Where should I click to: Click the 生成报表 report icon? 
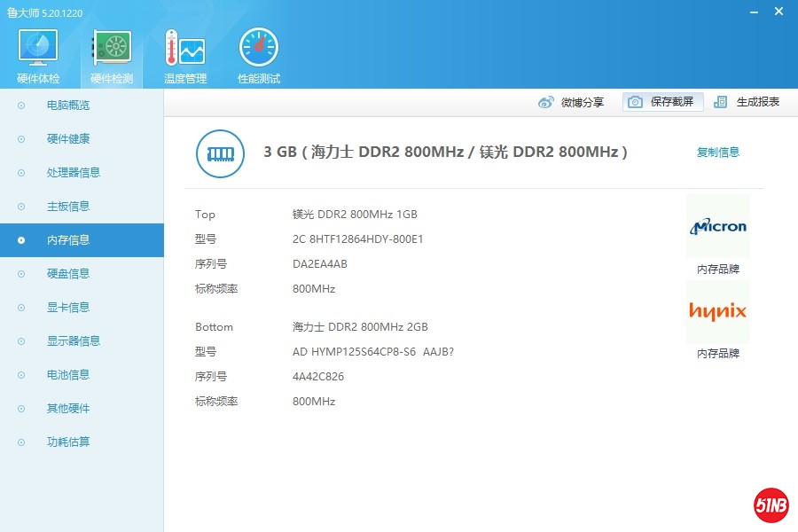[721, 102]
